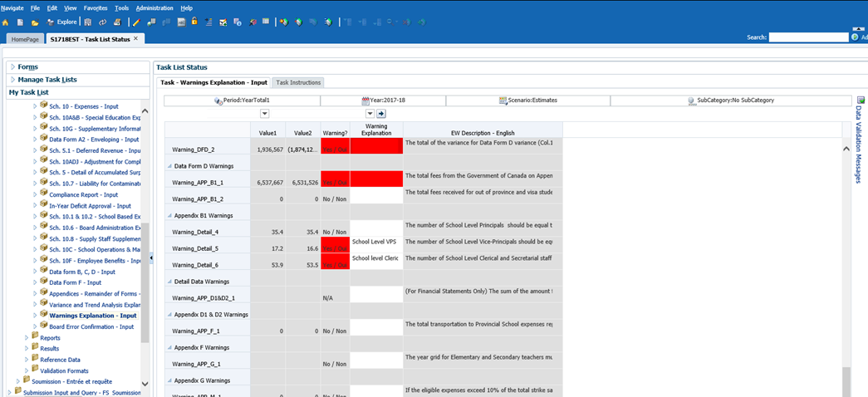Open Data Form F - Input task

point(75,283)
